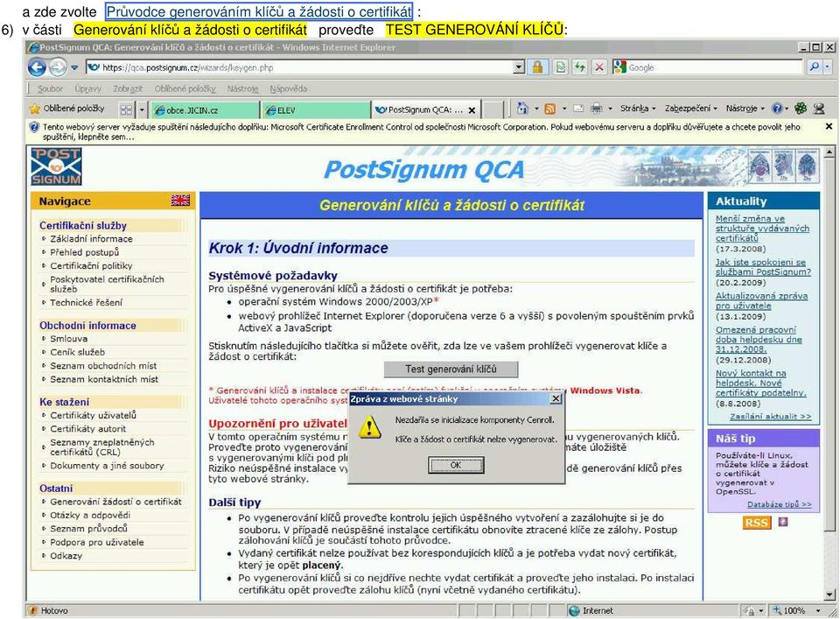
Task: Click the Help question mark icon
Action: [777, 109]
